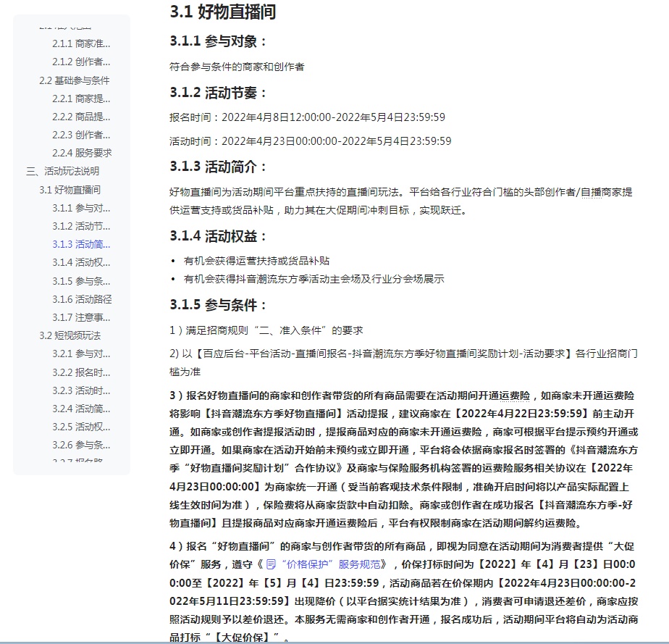Jump to 3.2.1 参与对... in the outline
Viewport: 669px width, 644px height.
[x=81, y=354]
